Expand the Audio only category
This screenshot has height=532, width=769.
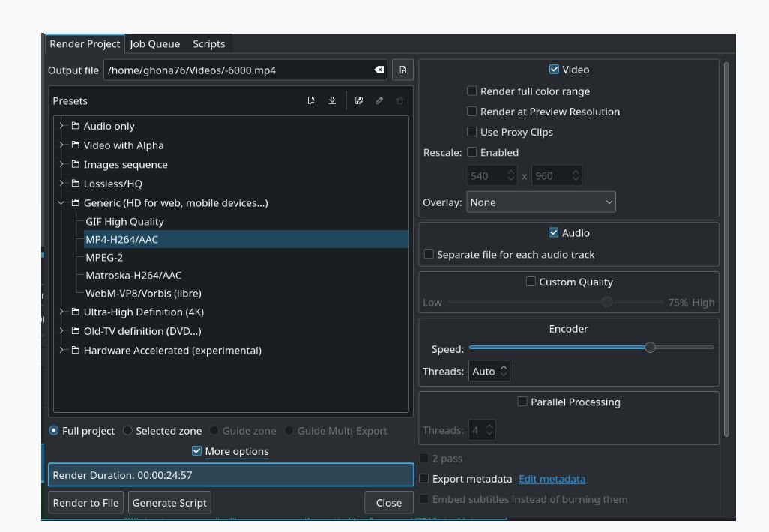point(60,126)
